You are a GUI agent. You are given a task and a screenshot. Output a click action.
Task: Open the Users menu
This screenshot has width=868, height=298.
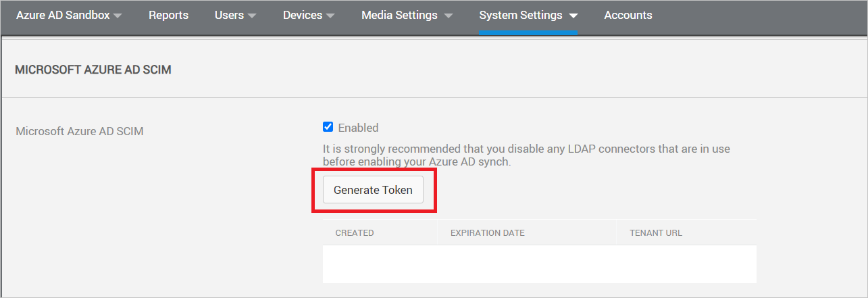coord(229,15)
